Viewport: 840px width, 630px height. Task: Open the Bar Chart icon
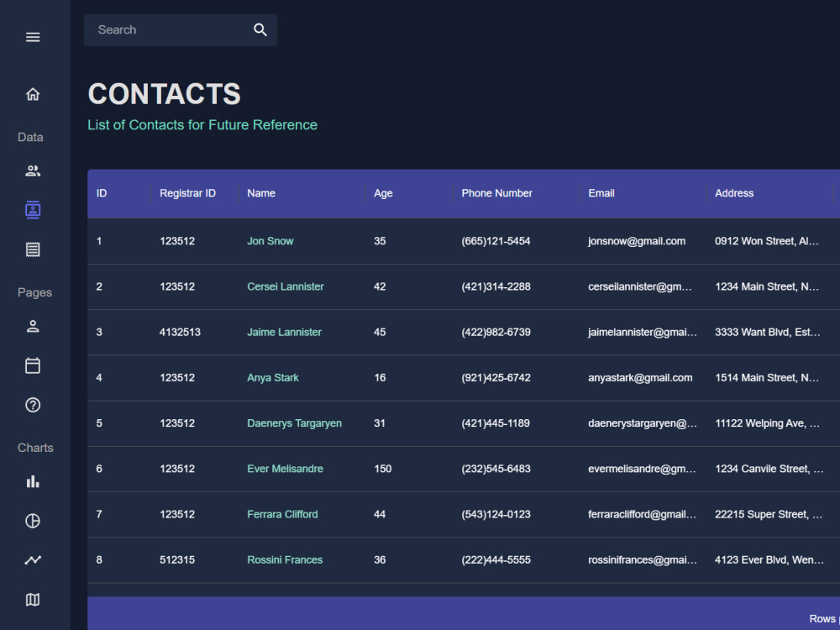(33, 481)
